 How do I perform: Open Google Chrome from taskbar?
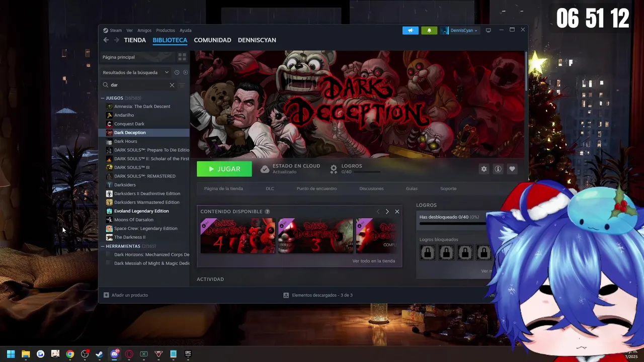point(70,354)
